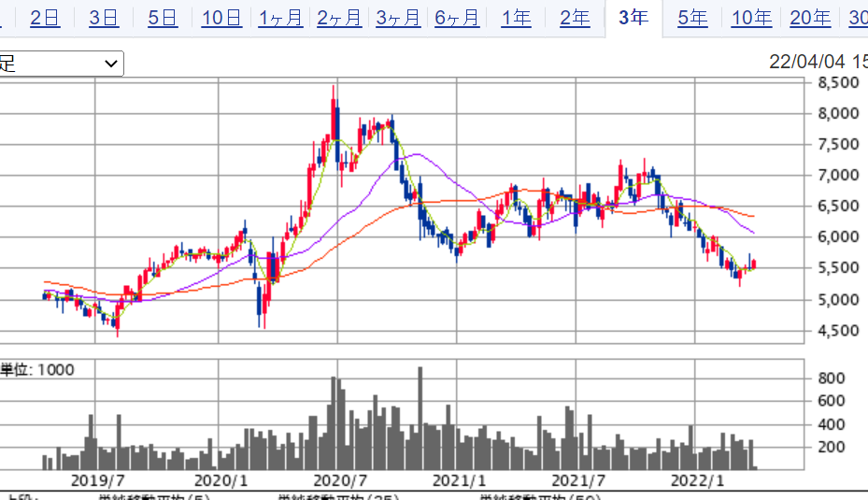Screen dimensions: 868x500
Task: Open the 1ヶ月 chart range
Action: (x=280, y=19)
